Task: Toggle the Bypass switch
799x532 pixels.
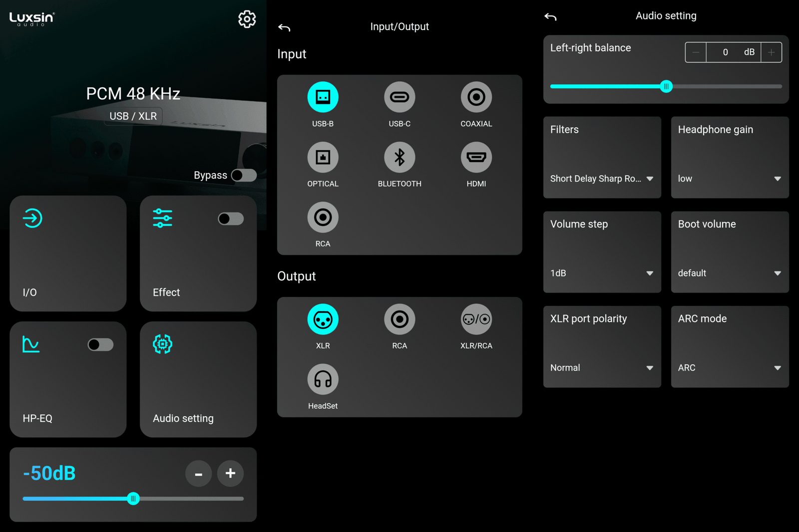Action: tap(244, 175)
